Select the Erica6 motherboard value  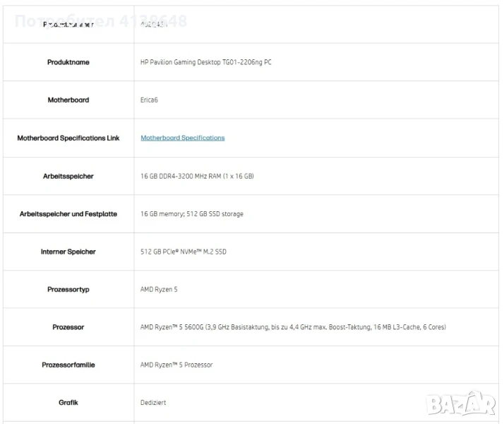point(149,100)
